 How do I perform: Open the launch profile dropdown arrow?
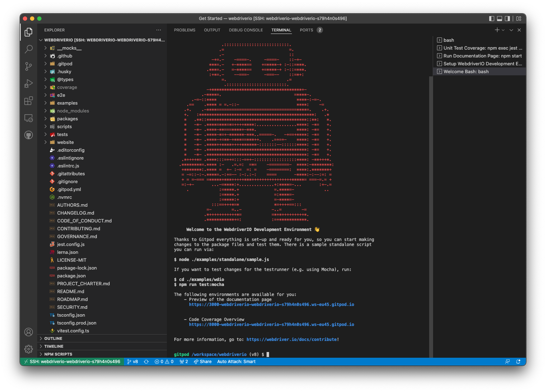tap(503, 30)
